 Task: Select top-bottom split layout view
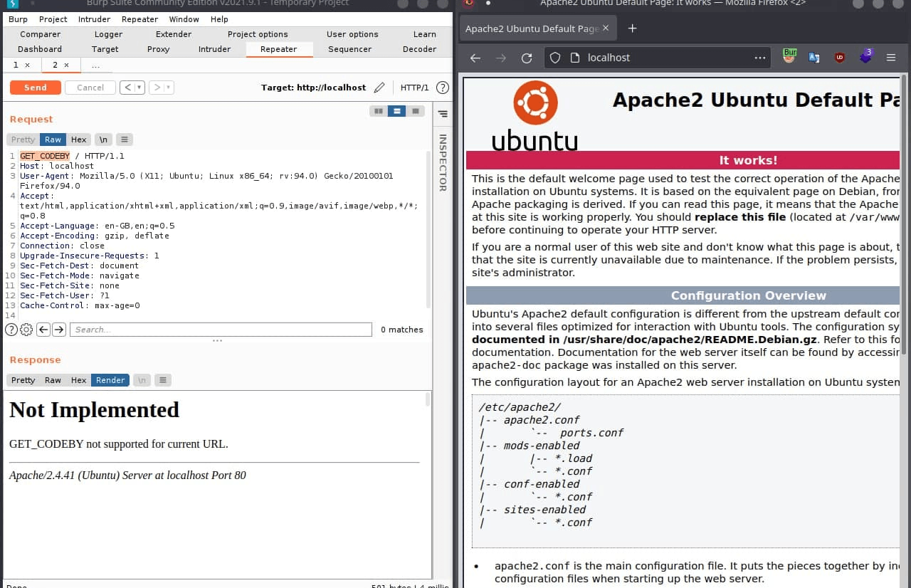tap(397, 111)
